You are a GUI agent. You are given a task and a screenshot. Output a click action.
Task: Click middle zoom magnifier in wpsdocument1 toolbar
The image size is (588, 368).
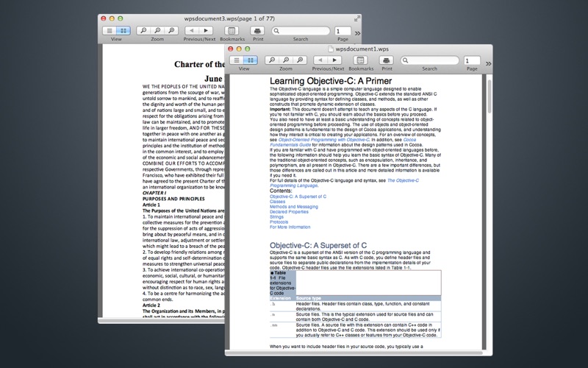point(286,60)
